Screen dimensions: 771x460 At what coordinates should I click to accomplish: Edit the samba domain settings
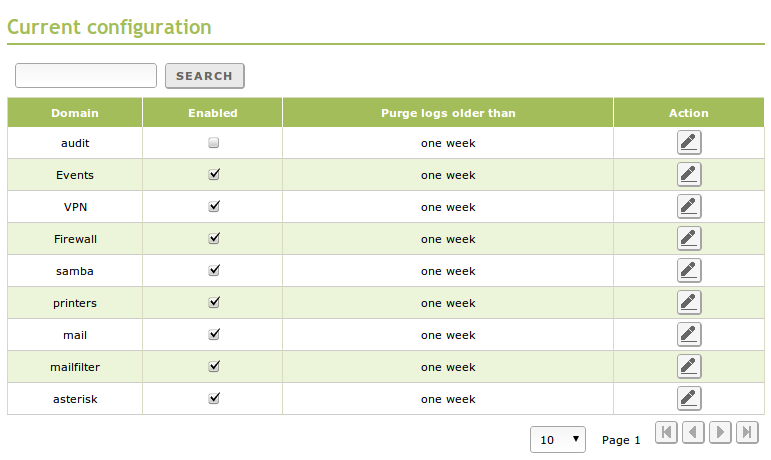[x=688, y=271]
